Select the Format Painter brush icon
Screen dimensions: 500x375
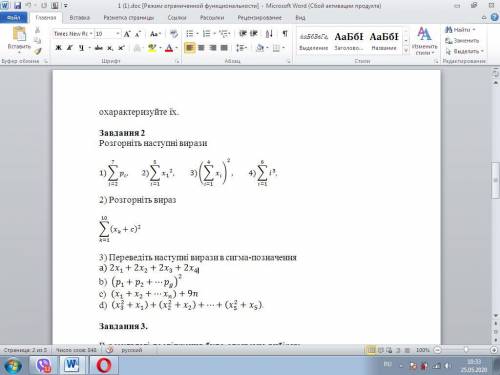(x=38, y=51)
